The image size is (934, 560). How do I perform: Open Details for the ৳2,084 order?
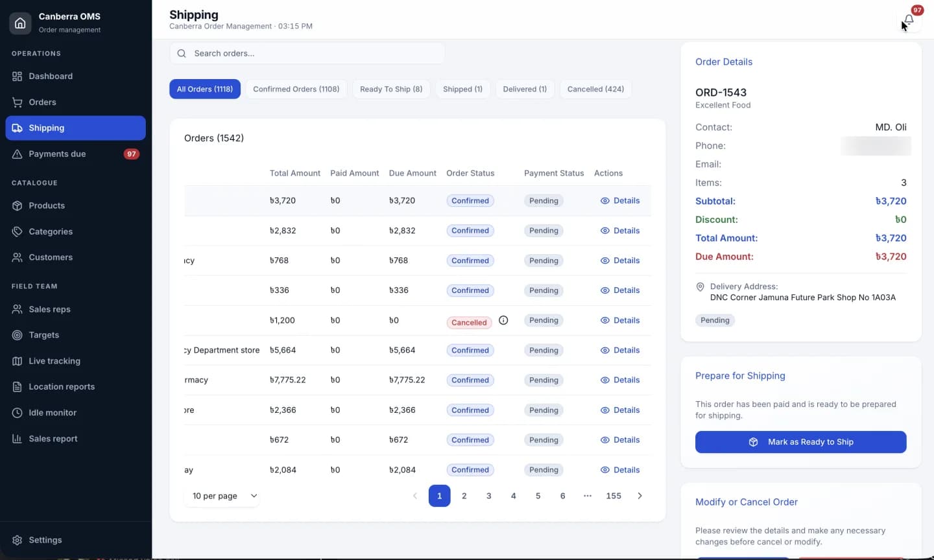(x=620, y=470)
